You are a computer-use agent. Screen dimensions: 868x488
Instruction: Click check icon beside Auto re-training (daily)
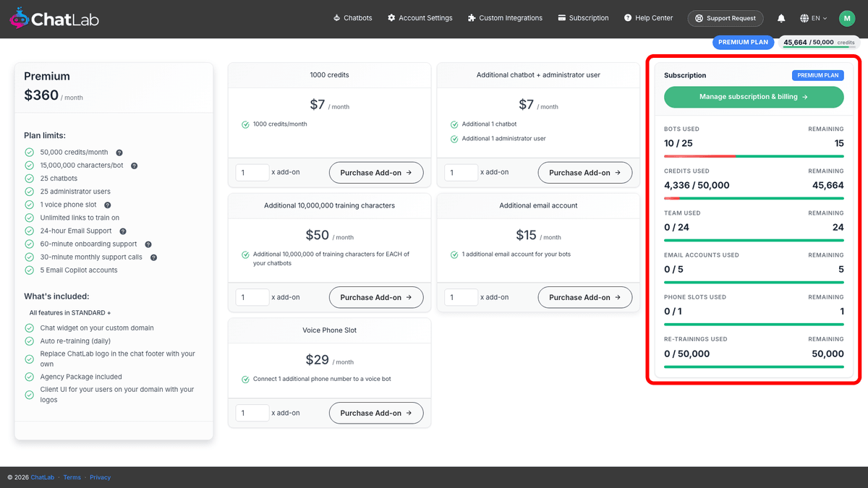coord(30,341)
